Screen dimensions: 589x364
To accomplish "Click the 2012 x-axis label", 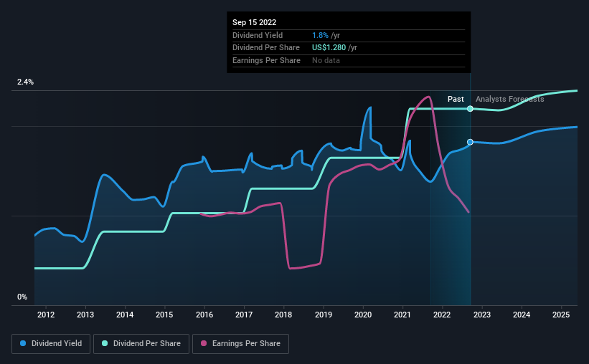I will tap(46, 315).
